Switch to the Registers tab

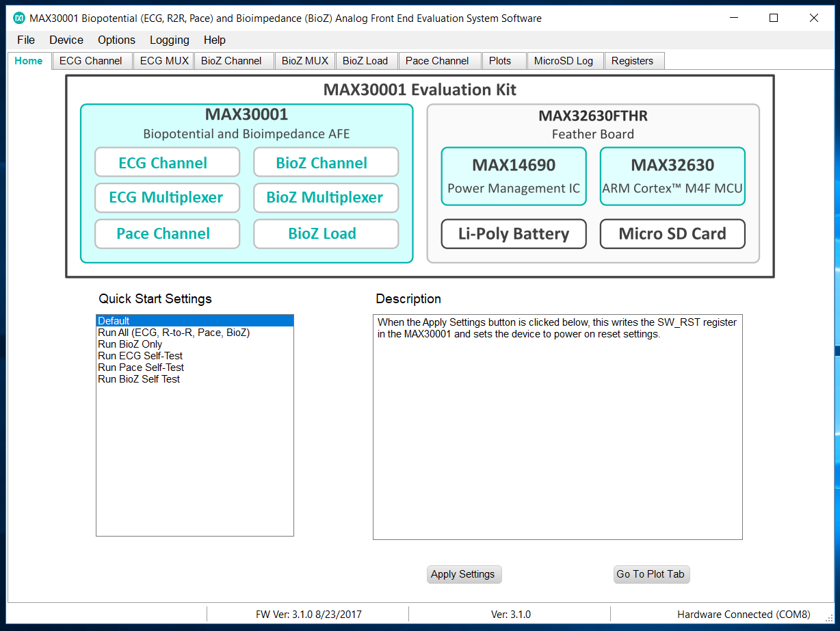pyautogui.click(x=632, y=61)
